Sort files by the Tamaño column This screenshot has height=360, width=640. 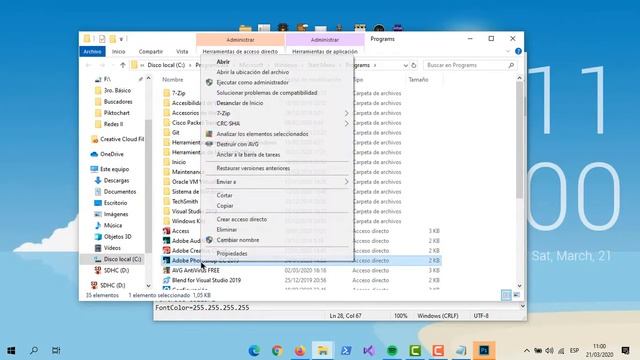418,80
